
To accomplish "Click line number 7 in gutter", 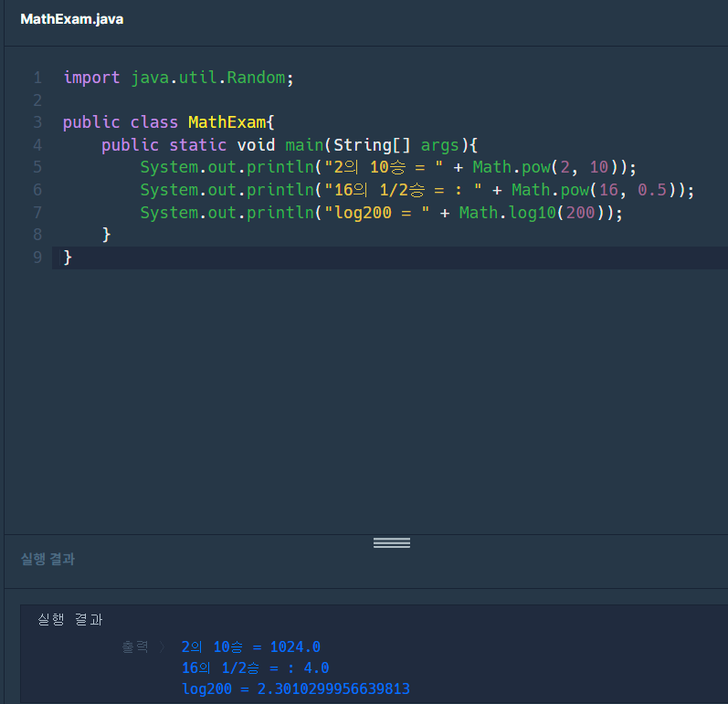I will point(37,213).
